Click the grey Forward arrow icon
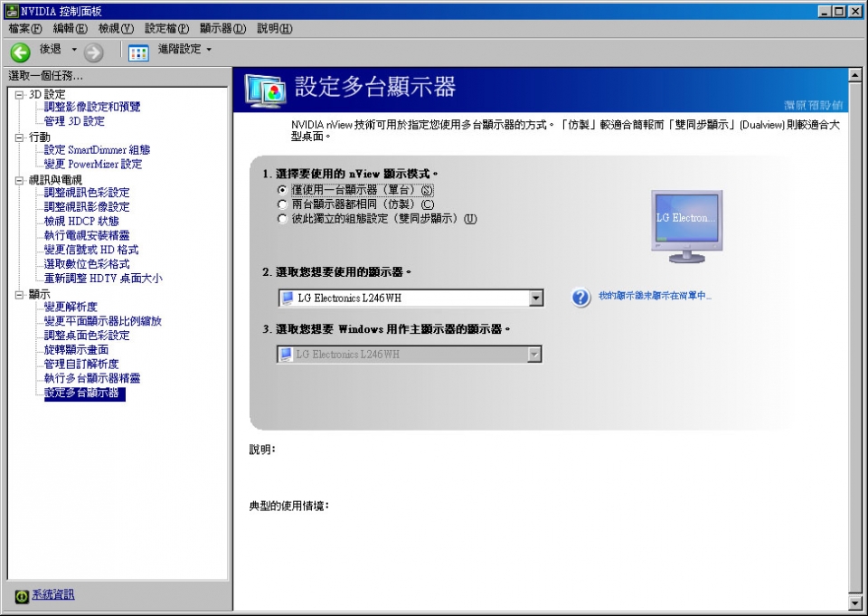 coord(93,52)
